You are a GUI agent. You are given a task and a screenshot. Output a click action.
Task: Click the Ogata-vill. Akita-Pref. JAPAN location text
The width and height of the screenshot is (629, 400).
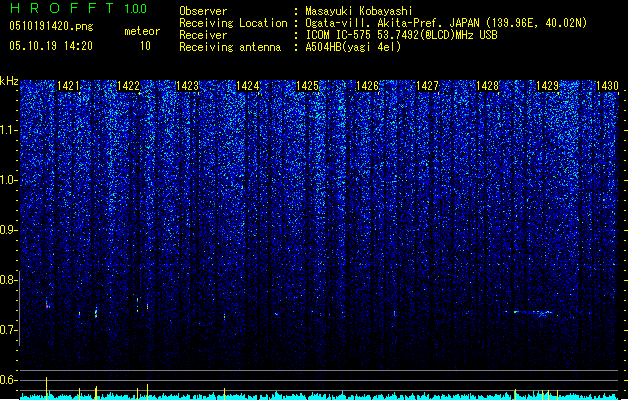tap(446, 23)
